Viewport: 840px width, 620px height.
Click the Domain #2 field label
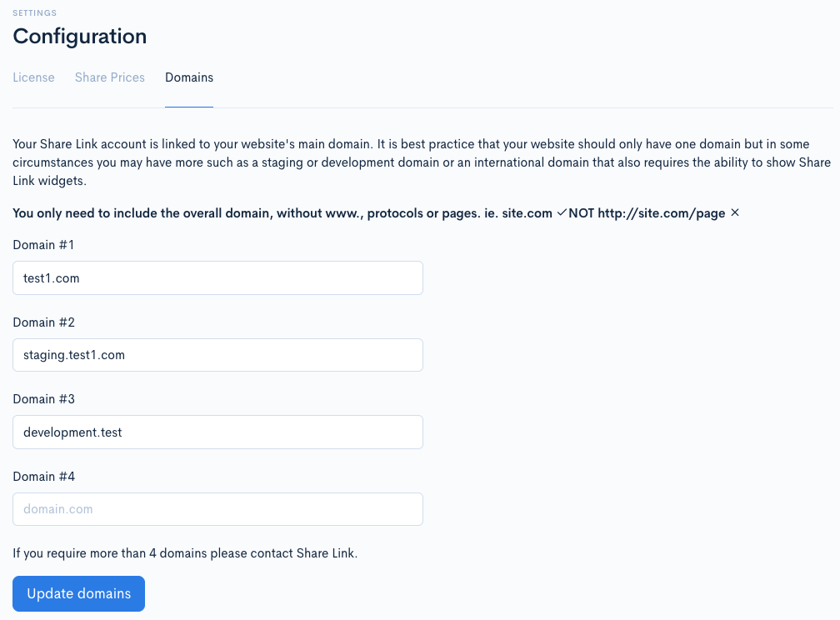(43, 322)
